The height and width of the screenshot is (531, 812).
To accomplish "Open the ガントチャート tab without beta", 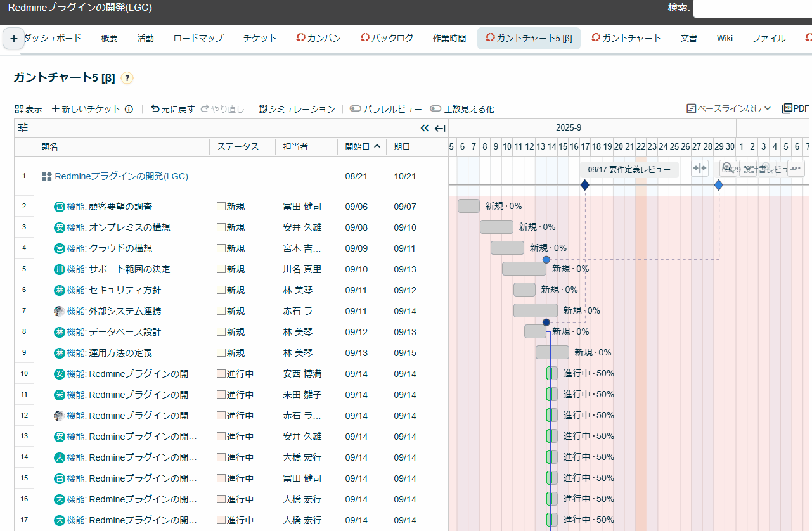I will (x=626, y=38).
